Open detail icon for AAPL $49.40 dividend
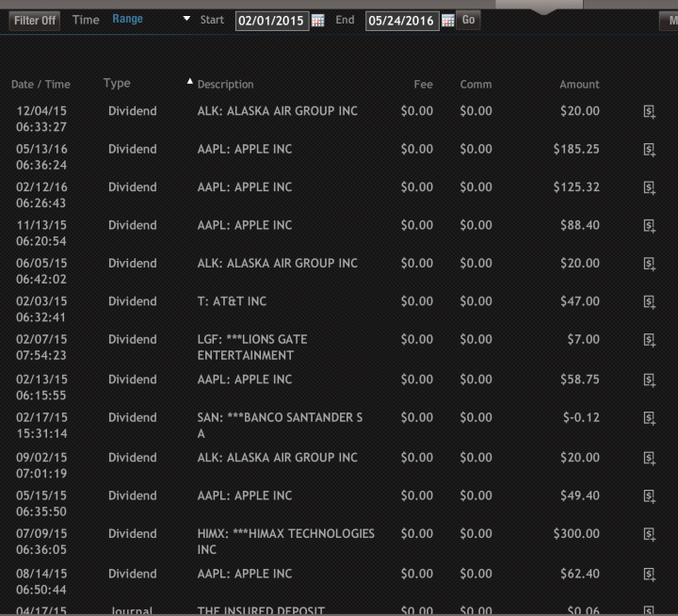The width and height of the screenshot is (678, 616). [x=650, y=496]
